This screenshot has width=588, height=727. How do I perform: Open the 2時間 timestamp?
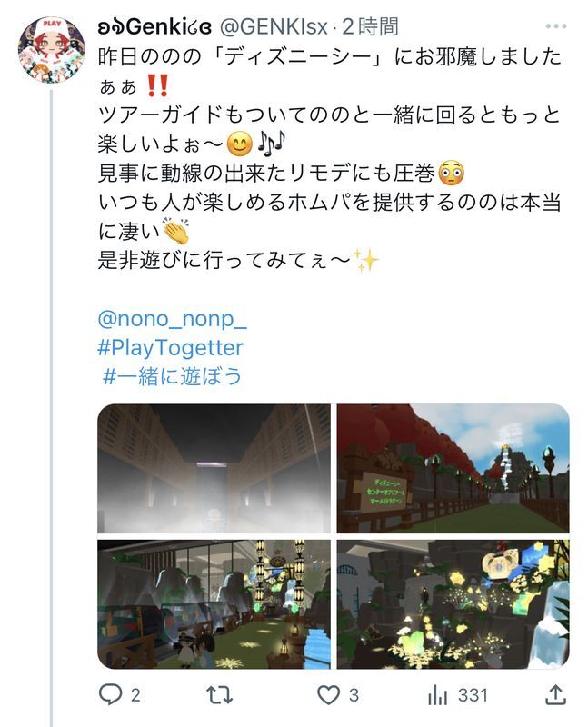(x=370, y=27)
